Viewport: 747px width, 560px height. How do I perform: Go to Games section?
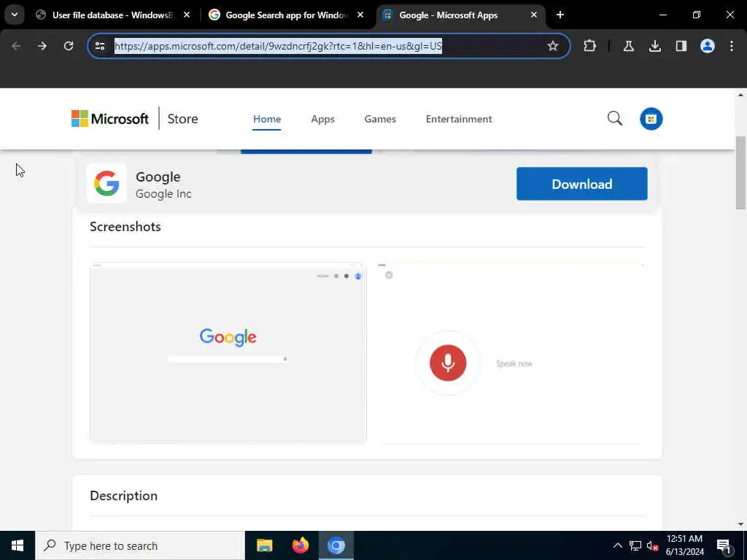click(x=380, y=119)
